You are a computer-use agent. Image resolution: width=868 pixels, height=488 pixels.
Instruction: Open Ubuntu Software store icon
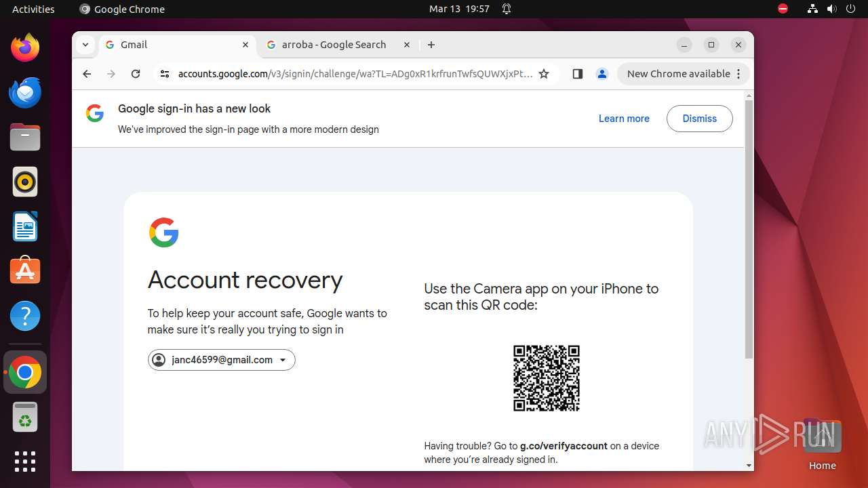coord(25,271)
